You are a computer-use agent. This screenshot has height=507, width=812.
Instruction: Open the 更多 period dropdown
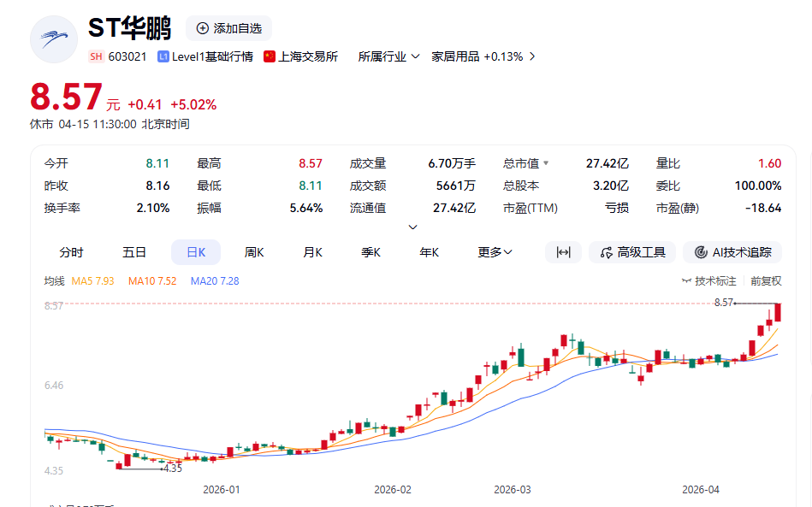tap(495, 252)
